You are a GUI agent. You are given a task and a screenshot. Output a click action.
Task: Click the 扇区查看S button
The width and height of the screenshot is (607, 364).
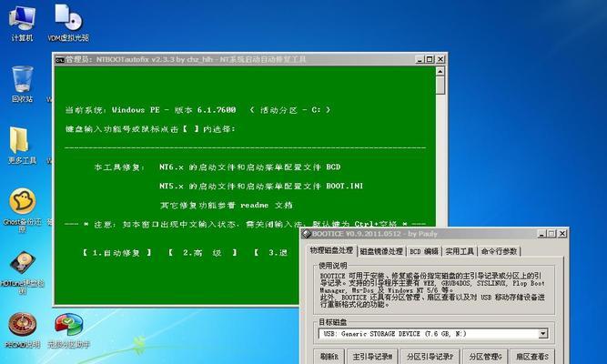coord(532,356)
